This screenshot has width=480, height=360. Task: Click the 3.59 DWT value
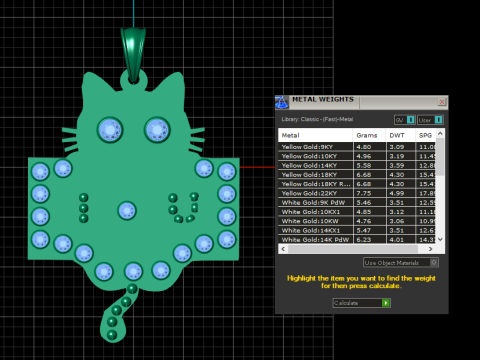(x=397, y=166)
